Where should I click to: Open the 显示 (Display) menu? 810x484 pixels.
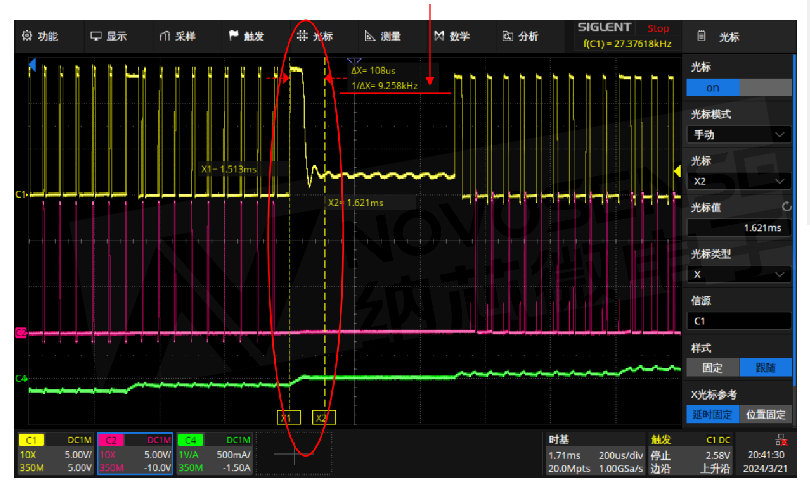coord(109,36)
